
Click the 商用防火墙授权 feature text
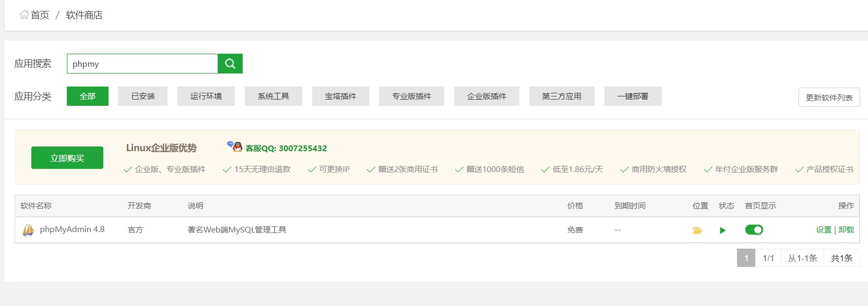click(659, 169)
